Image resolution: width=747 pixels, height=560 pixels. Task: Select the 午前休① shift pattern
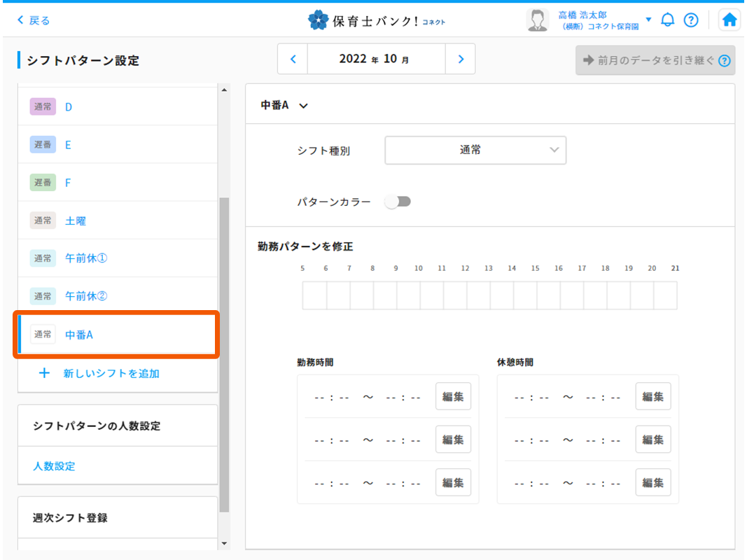85,258
